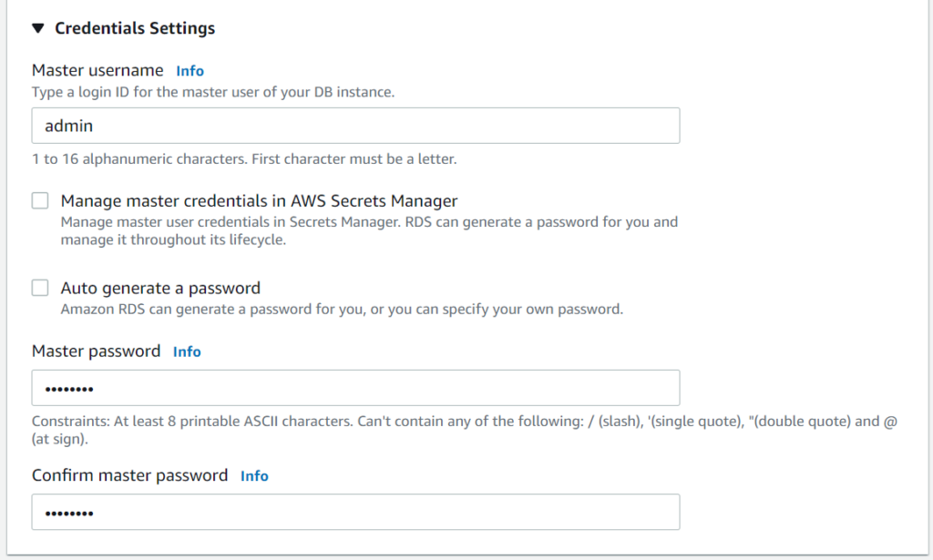The width and height of the screenshot is (933, 560).
Task: Open Info link beside Confirm master password
Action: click(x=254, y=476)
